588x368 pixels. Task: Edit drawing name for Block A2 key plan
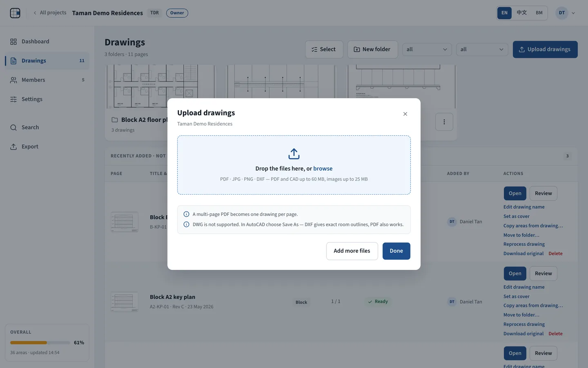pyautogui.click(x=524, y=287)
